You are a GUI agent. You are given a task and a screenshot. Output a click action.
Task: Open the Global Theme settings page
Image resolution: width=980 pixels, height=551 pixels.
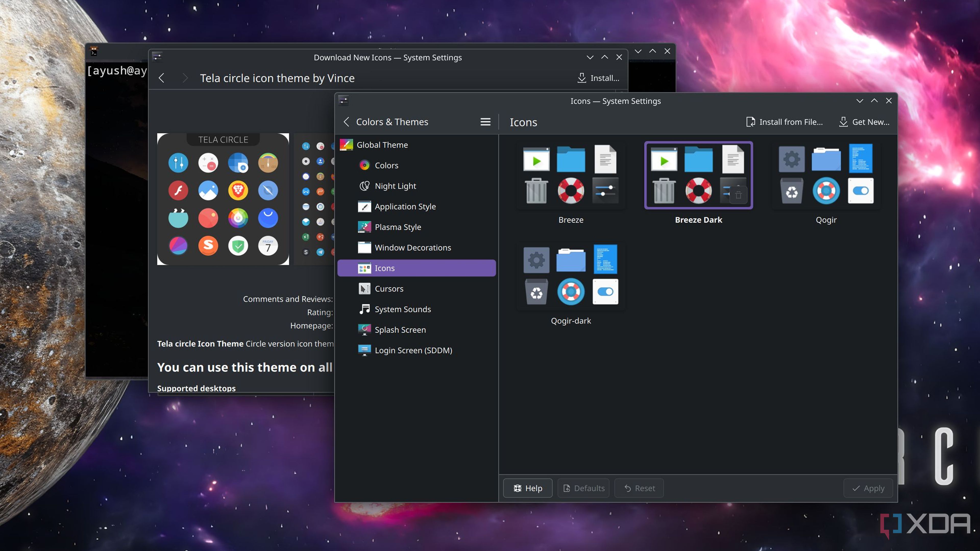tap(416, 145)
